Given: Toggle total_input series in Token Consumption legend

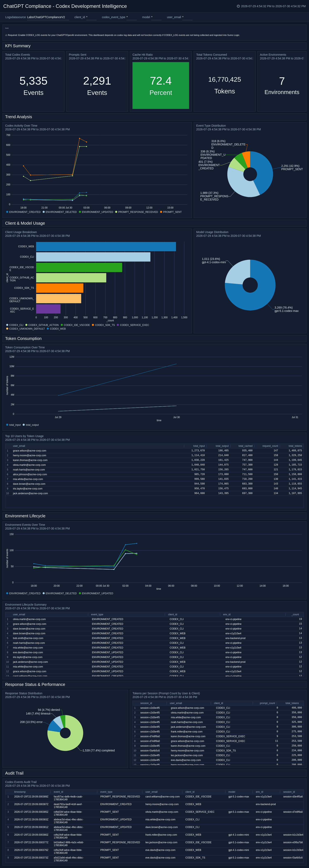Looking at the screenshot, I should click(x=13, y=425).
